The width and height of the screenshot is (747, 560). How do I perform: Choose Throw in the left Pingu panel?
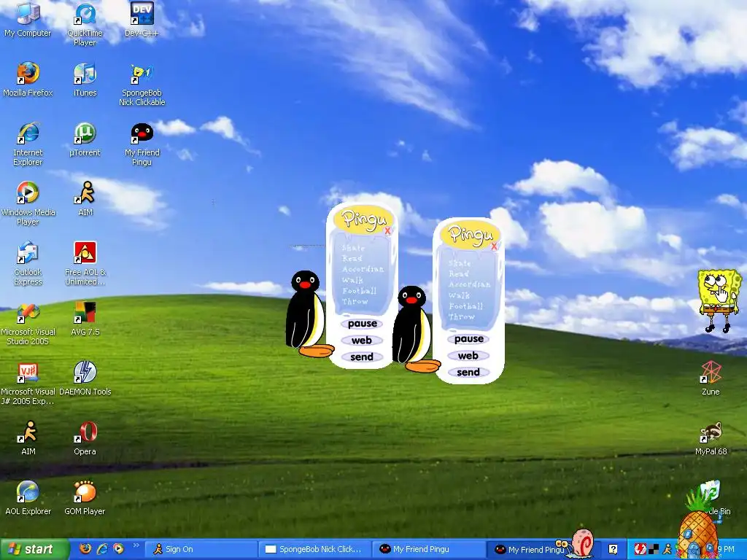(355, 301)
